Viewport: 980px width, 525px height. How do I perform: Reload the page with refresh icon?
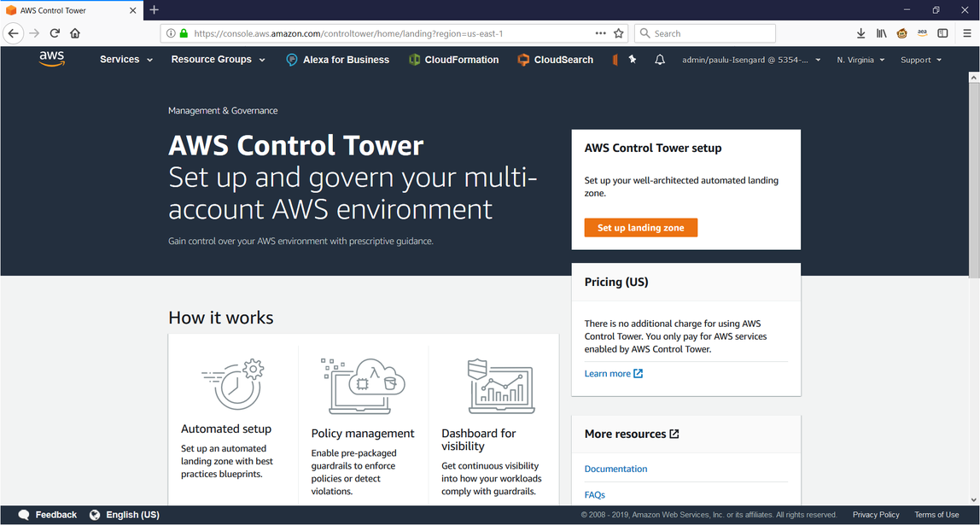(x=55, y=33)
